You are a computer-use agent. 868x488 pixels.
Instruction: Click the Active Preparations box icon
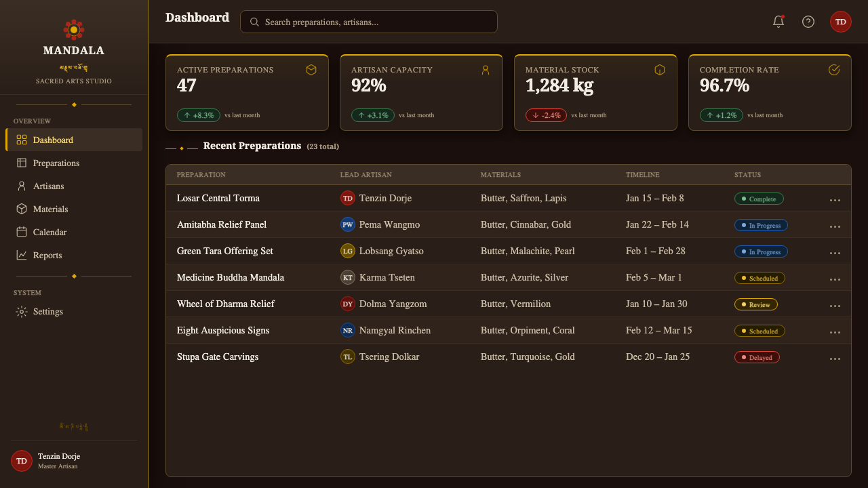pos(311,70)
